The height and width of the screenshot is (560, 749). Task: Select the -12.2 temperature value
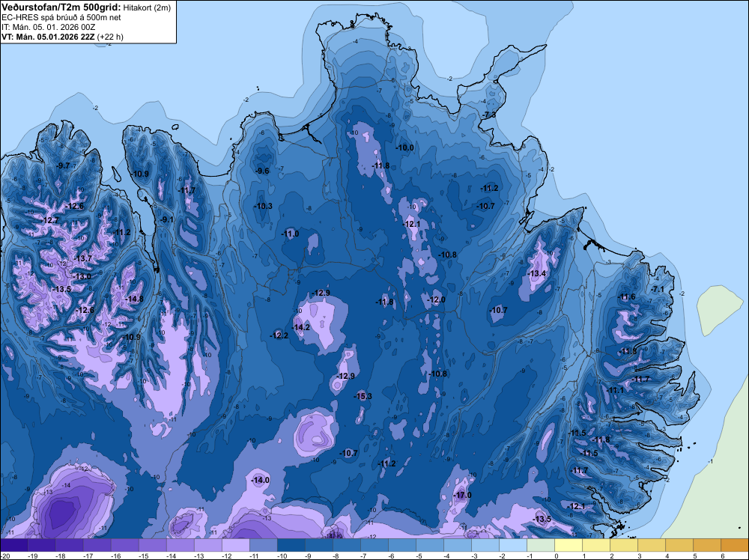[279, 335]
